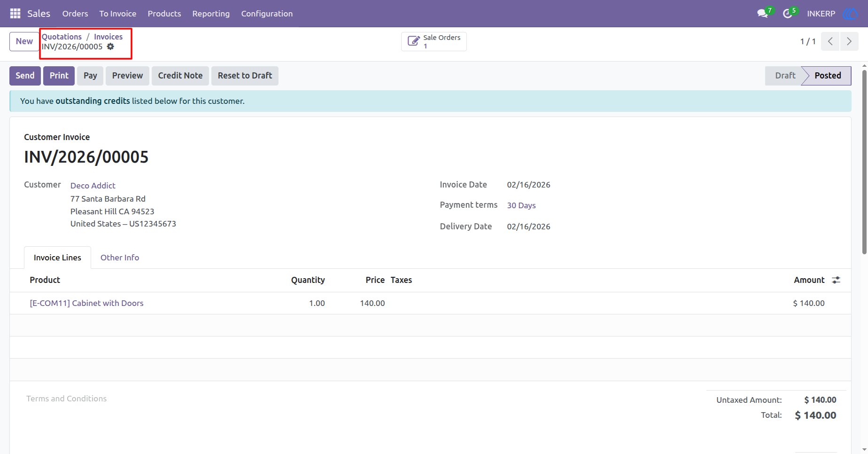868x454 pixels.
Task: Click the Credit Note button
Action: [x=180, y=76]
